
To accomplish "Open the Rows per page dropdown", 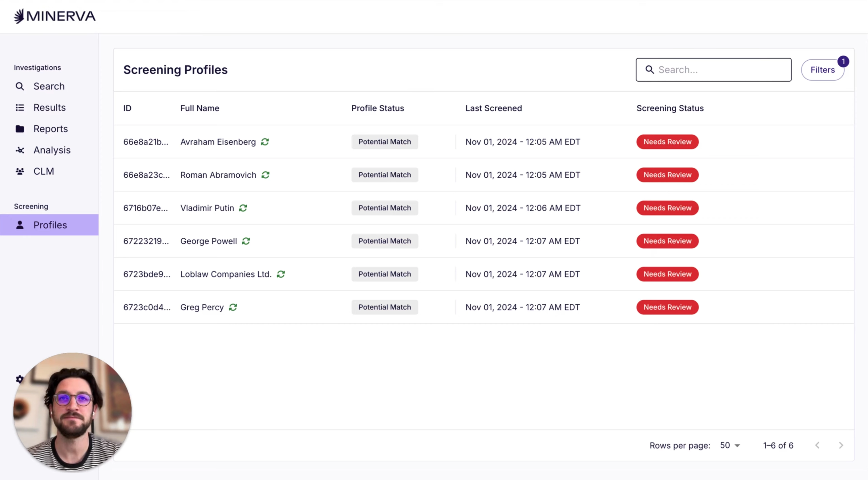I will (x=730, y=445).
